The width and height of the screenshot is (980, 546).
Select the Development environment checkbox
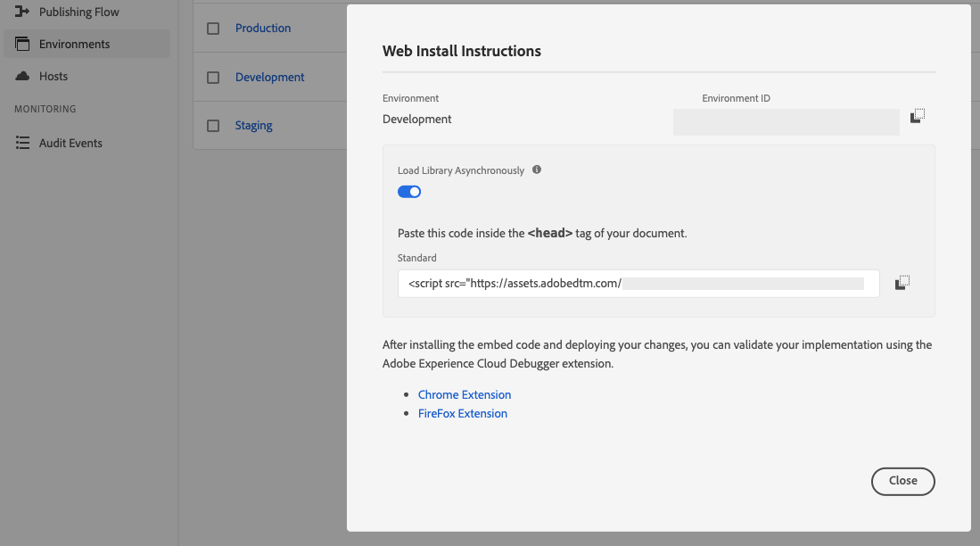coord(213,78)
